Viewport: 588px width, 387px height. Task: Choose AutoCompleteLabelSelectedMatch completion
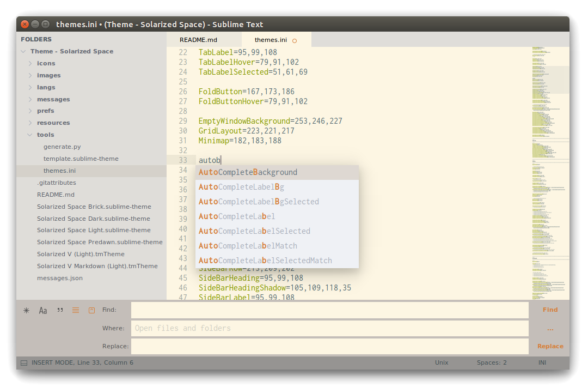tap(277, 260)
